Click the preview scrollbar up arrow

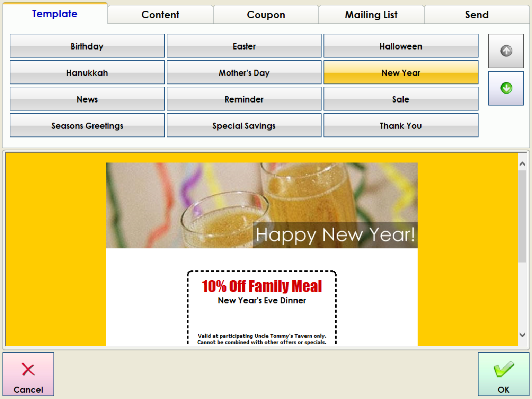(x=522, y=164)
